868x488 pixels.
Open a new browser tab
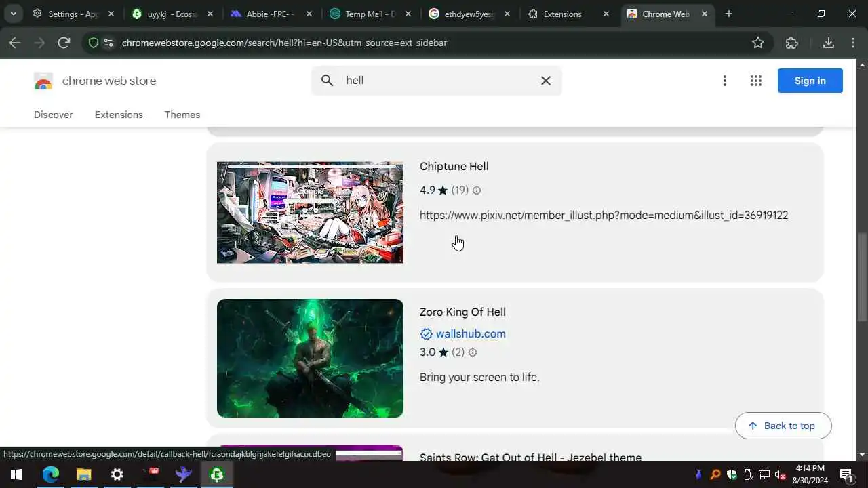point(729,14)
